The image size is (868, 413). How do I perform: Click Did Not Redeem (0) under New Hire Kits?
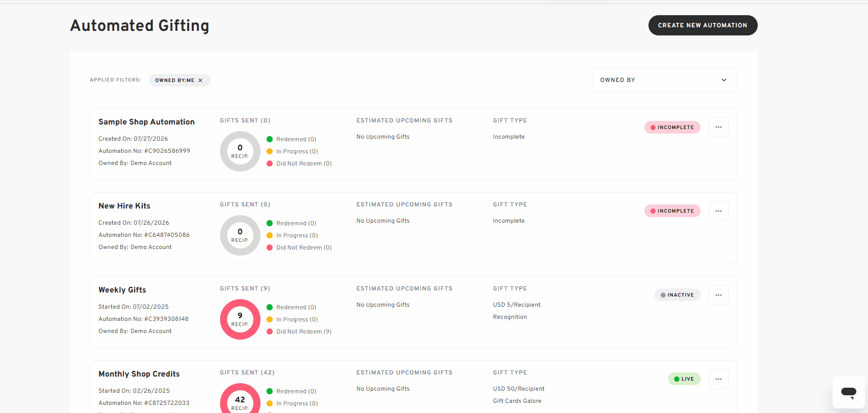[x=299, y=247]
